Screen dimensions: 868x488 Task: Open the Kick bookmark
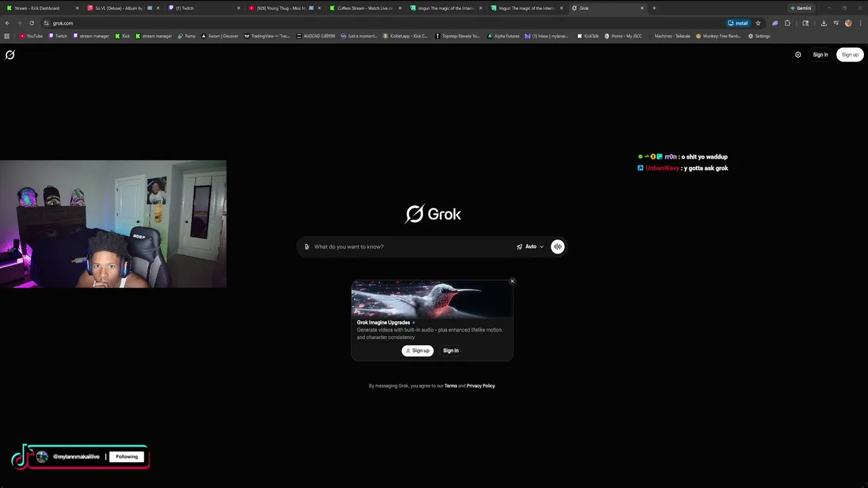(123, 36)
